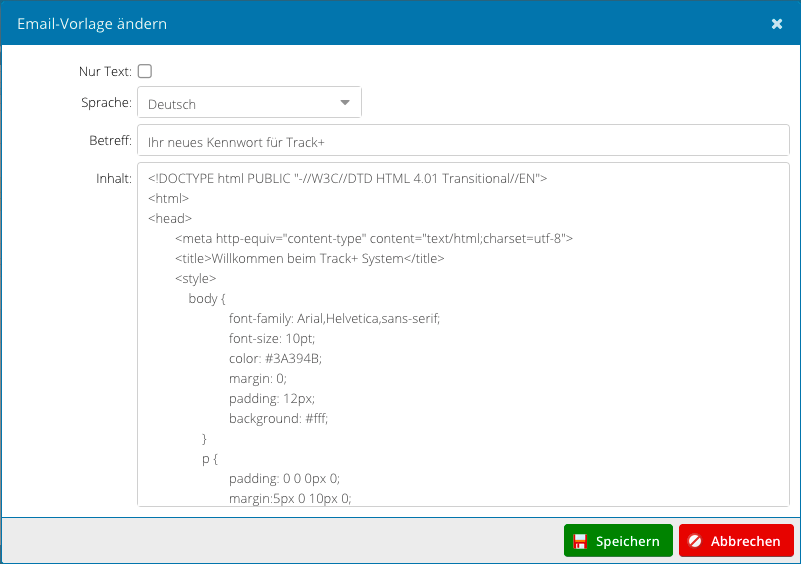Click the meta http-equiv line
The height and width of the screenshot is (564, 801).
pos(373,238)
